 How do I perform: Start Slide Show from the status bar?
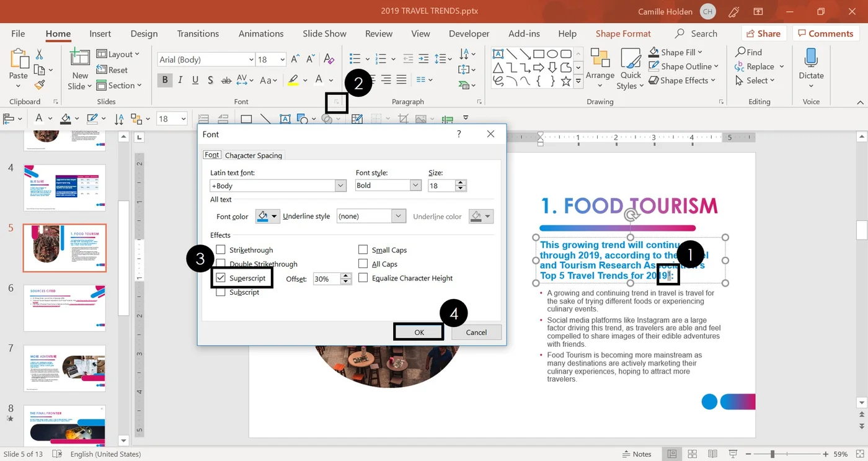[x=733, y=454]
